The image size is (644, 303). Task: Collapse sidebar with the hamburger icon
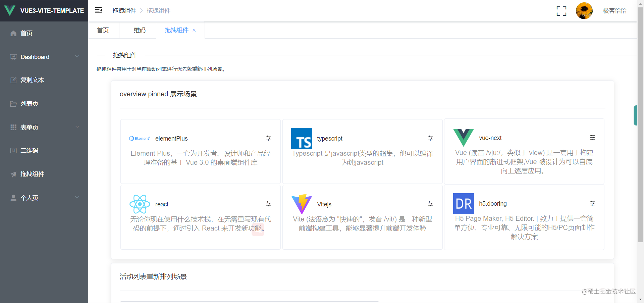coord(98,10)
